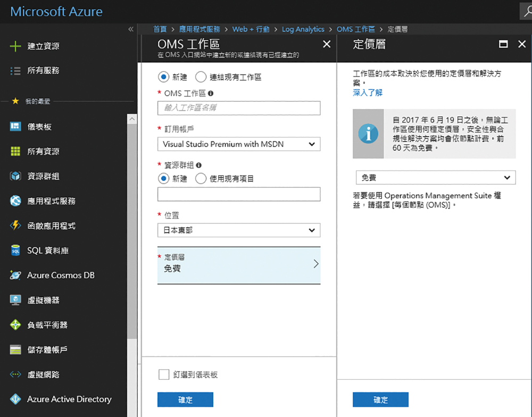Select Use existing resource group radio button
Viewport: 532px width, 417px height.
pos(201,179)
